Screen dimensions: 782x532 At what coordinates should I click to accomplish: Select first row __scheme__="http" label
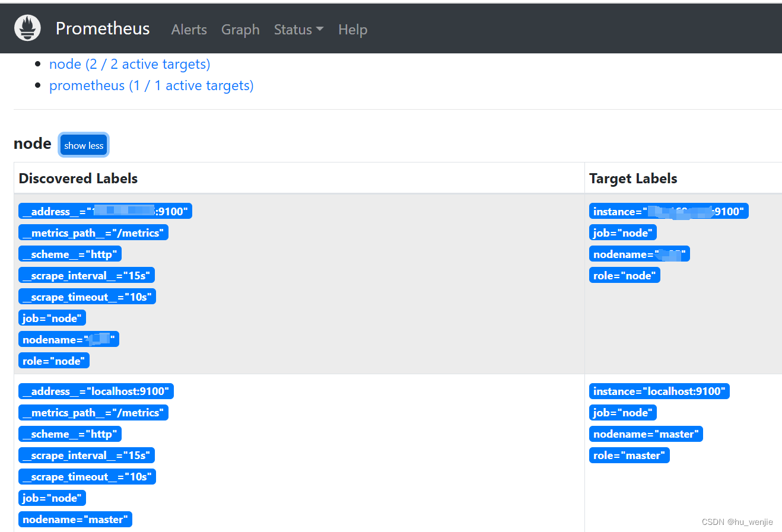(70, 254)
